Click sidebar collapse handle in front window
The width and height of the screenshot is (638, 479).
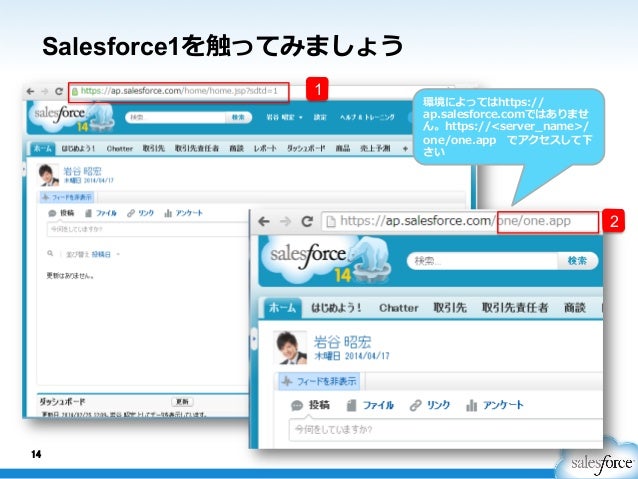pos(253,339)
